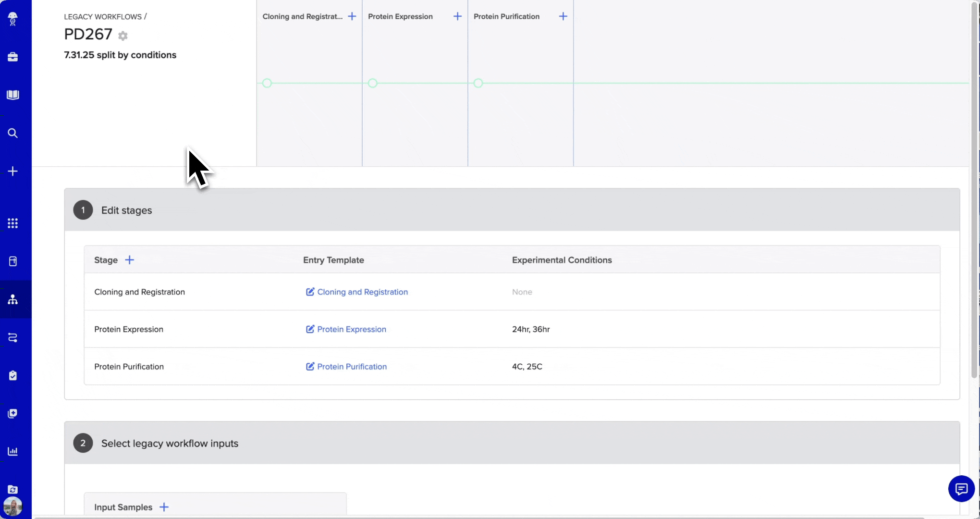This screenshot has height=519, width=980.
Task: Open Protein Purification entry template link
Action: tap(351, 367)
